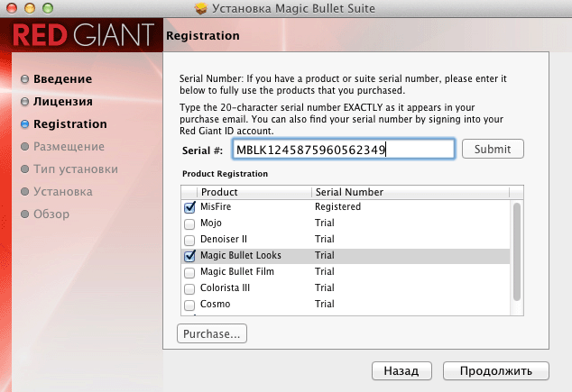Click the Registered status for MisFire
Screen dimensions: 572x392
[x=337, y=206]
